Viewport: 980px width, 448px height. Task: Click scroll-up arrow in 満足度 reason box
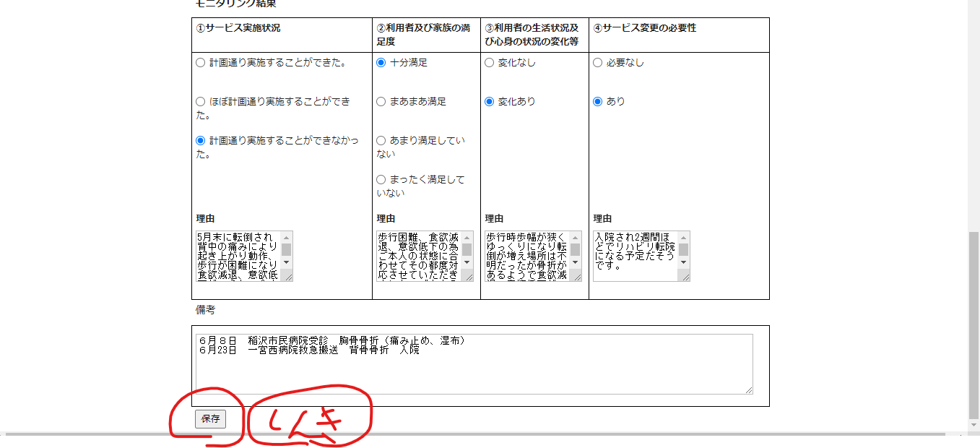[467, 237]
